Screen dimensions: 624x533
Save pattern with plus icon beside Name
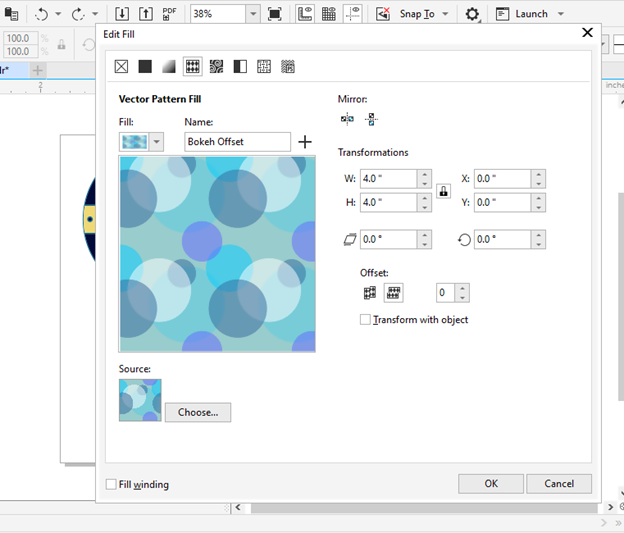tap(305, 142)
